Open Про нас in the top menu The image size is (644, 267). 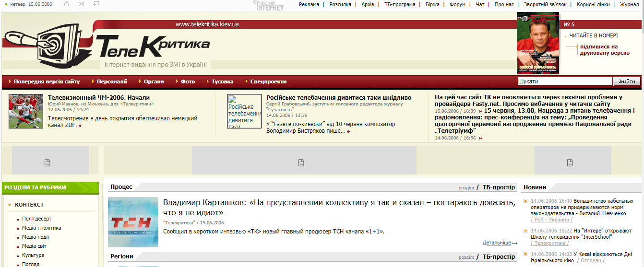(x=504, y=4)
